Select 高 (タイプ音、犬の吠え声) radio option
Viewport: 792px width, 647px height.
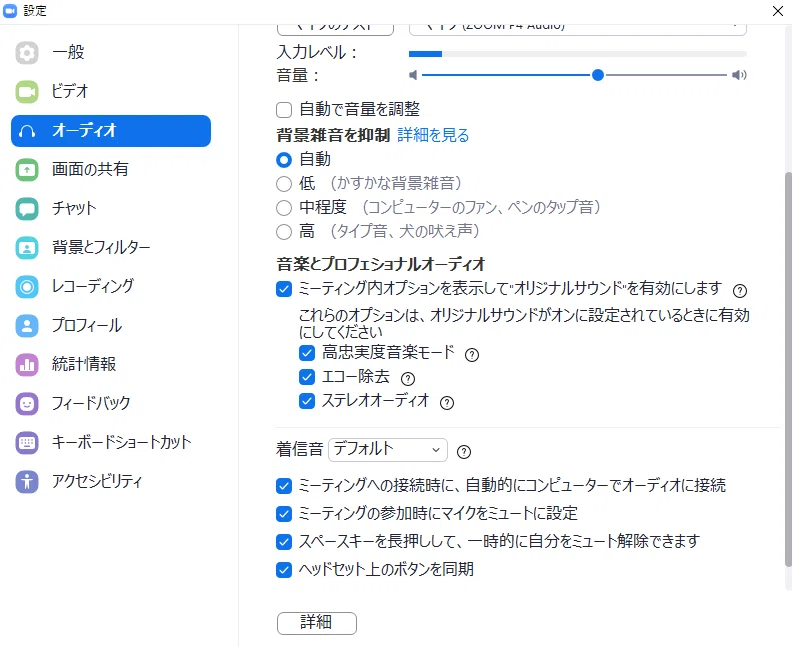[x=284, y=232]
